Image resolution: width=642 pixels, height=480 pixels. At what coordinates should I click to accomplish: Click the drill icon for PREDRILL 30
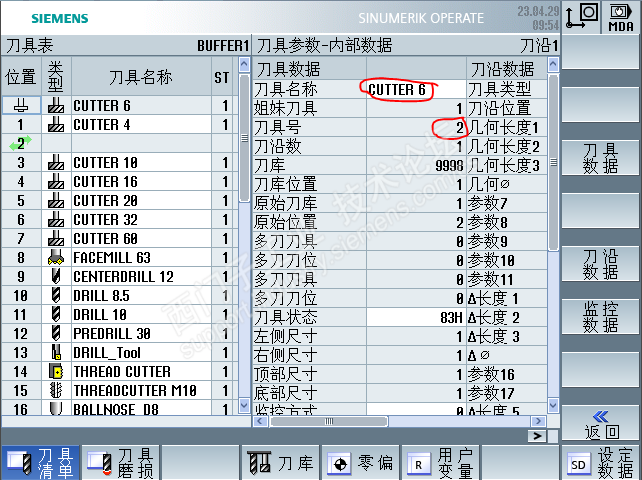[x=56, y=333]
